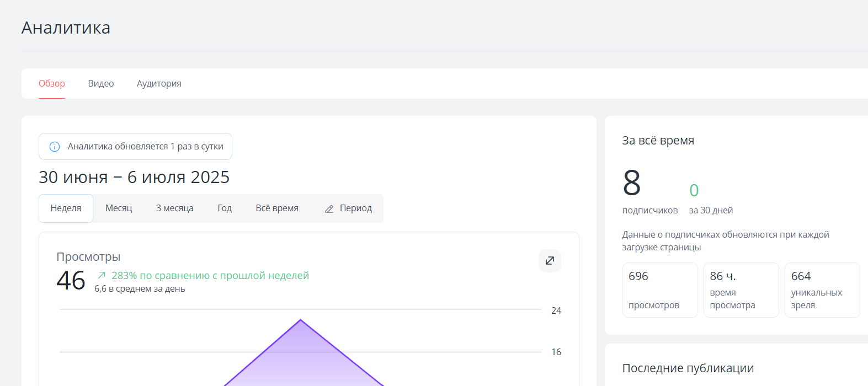This screenshot has width=868, height=386.
Task: Select the Неделя time range
Action: coord(66,208)
